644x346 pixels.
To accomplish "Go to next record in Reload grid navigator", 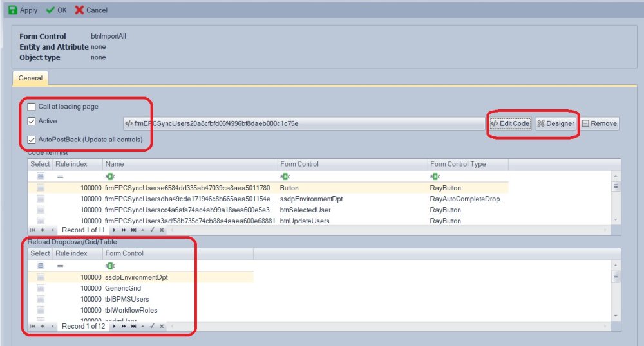I will point(114,326).
